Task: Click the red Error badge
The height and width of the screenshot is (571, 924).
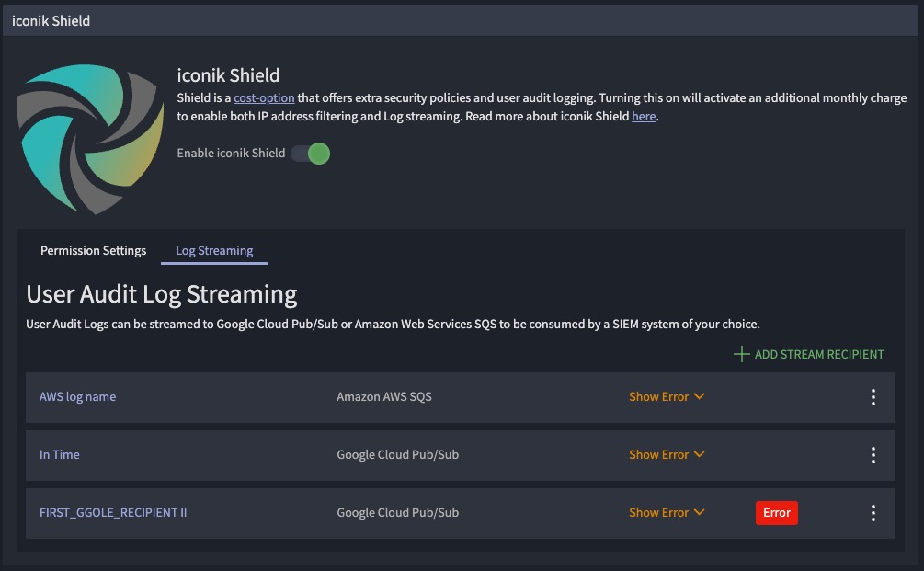Action: tap(776, 513)
